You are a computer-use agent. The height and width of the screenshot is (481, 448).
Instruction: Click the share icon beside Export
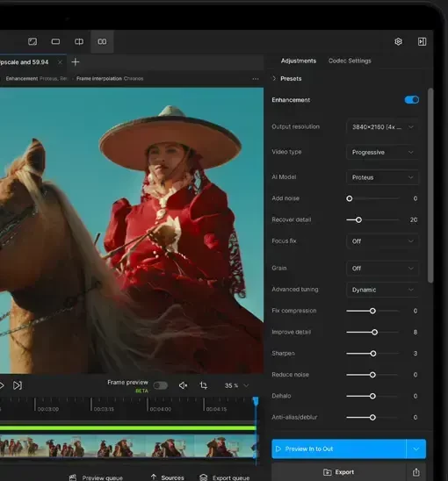[416, 472]
